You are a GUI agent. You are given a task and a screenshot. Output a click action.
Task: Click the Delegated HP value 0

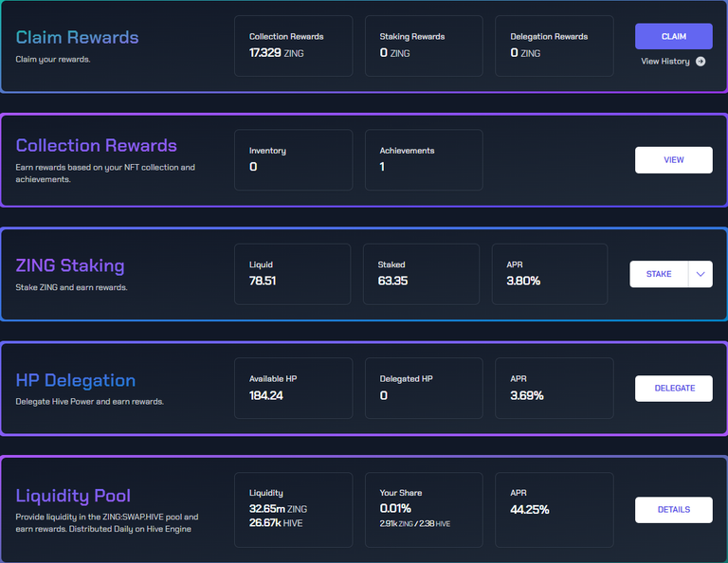pos(384,395)
